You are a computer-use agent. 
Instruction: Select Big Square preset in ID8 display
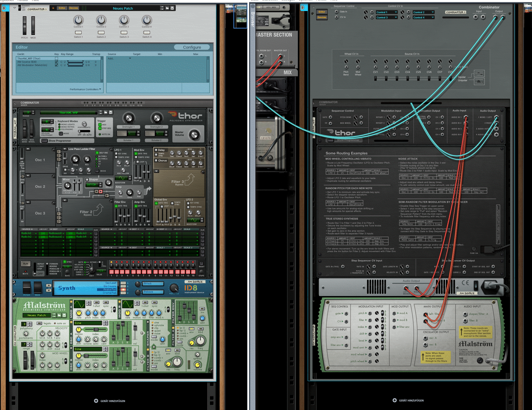coord(110,286)
